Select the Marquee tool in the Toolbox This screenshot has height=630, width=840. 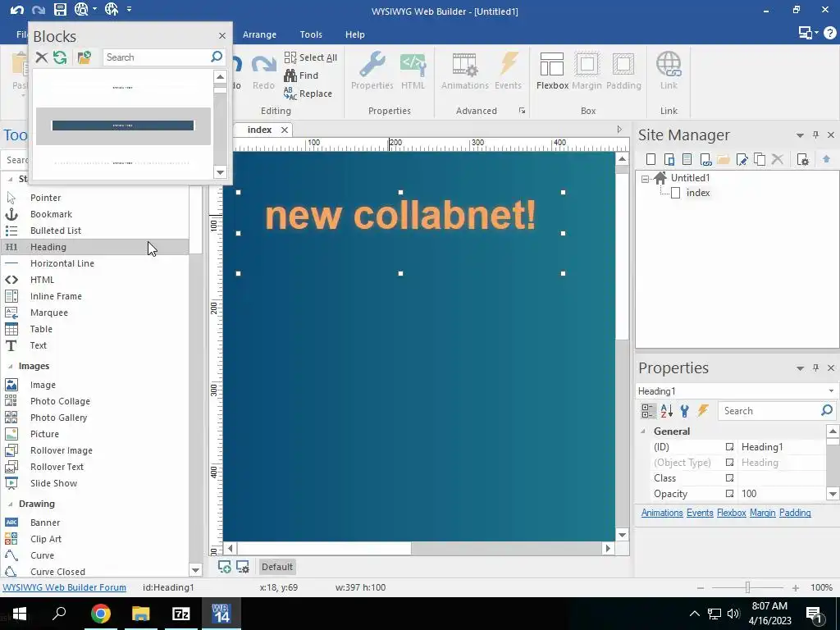pos(94,313)
